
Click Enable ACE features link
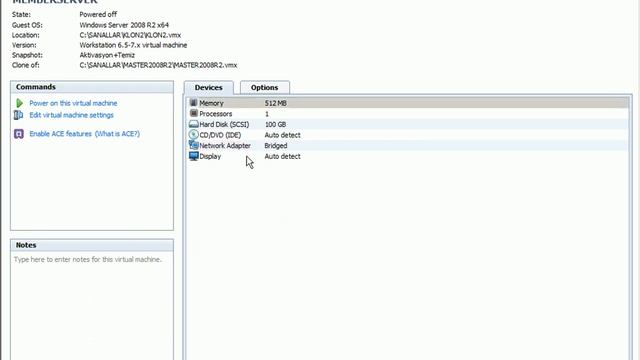click(60, 134)
